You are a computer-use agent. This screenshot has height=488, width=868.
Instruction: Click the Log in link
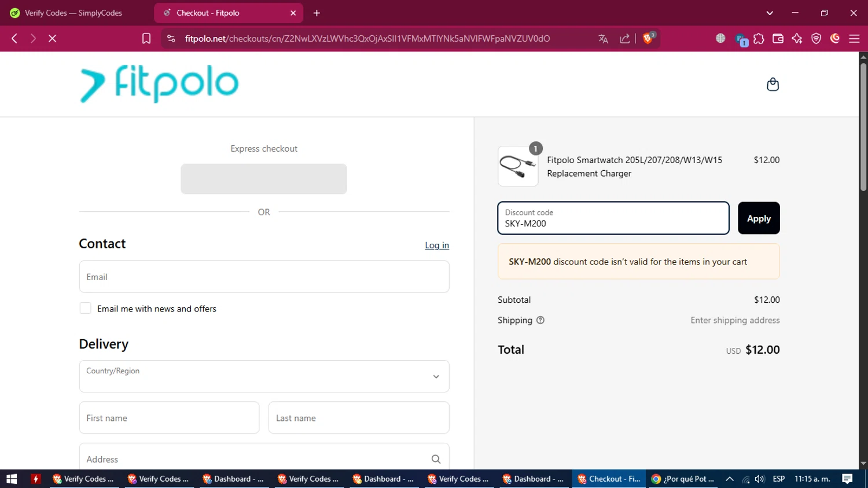[437, 245]
